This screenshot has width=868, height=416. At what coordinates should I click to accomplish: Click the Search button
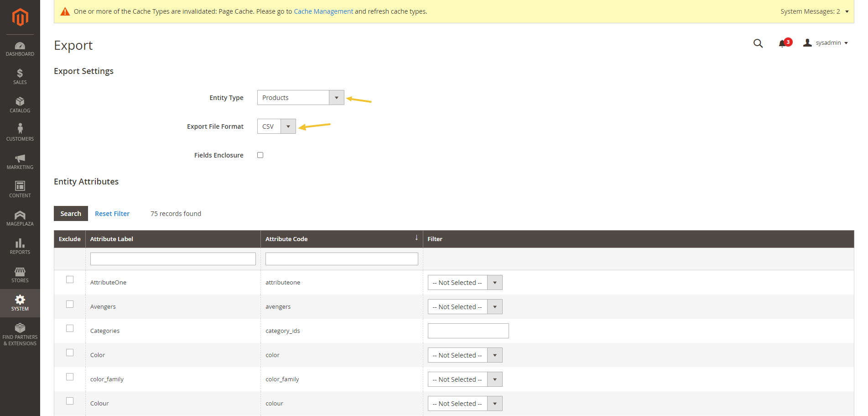click(71, 214)
